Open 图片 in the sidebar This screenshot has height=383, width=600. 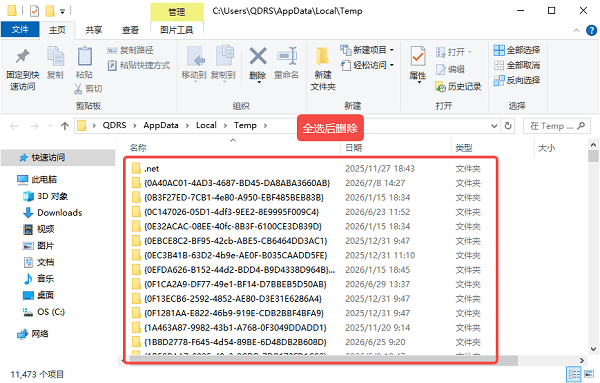[x=39, y=246]
